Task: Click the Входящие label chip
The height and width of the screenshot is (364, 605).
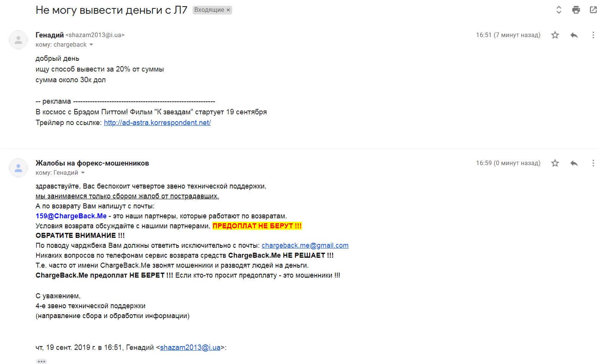Action: (209, 10)
